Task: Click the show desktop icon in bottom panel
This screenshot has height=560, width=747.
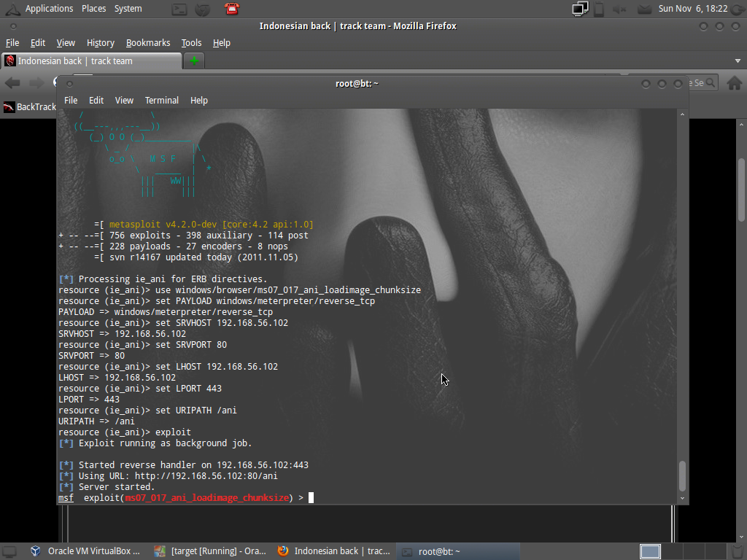Action: point(9,551)
